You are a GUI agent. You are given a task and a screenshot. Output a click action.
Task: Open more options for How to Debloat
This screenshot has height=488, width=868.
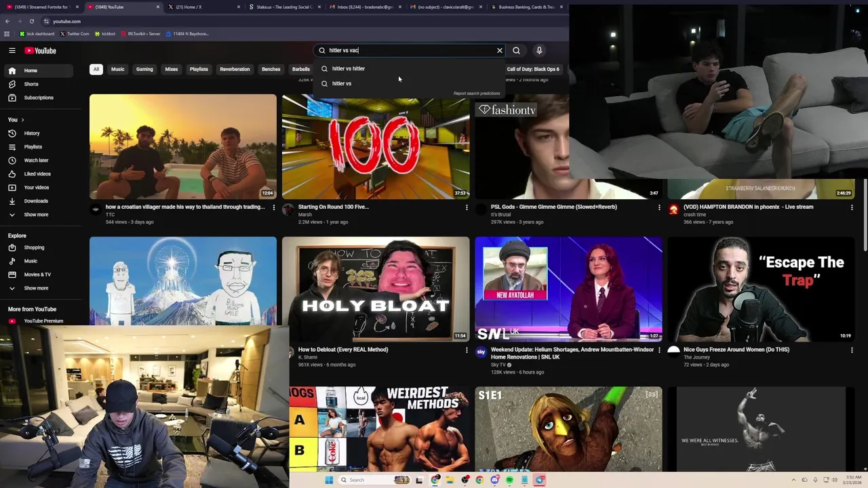(467, 350)
